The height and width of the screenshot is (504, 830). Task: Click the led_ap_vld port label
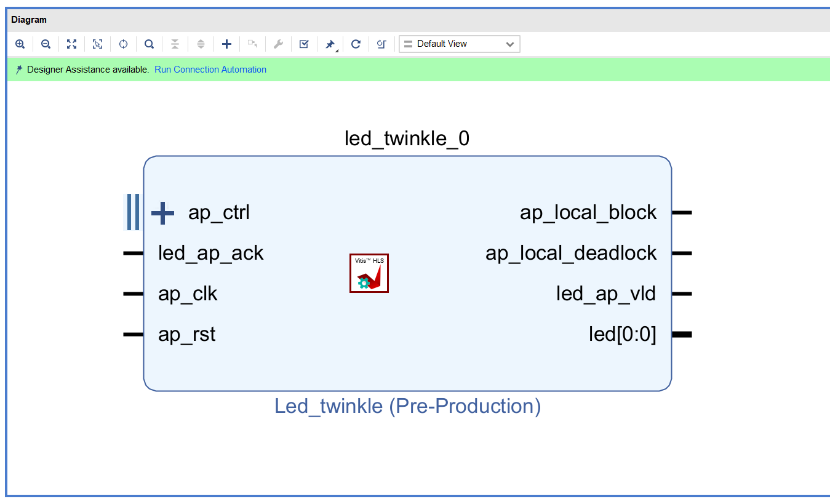606,294
